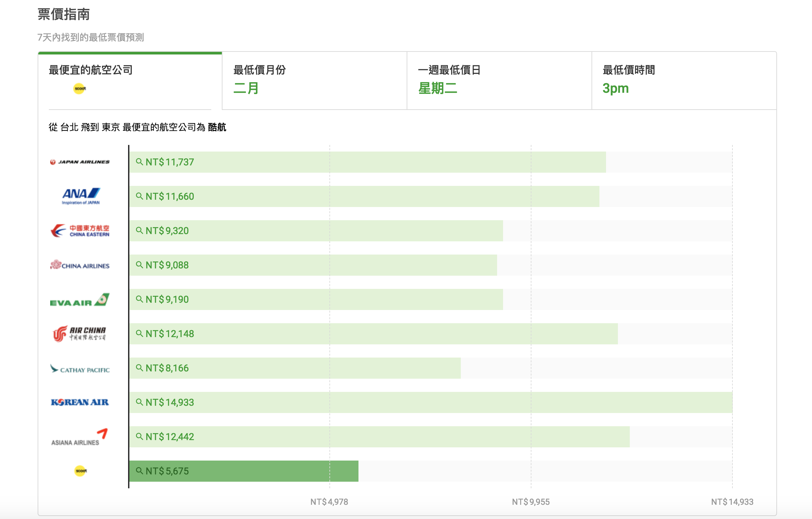Viewport: 812px width, 519px height.
Task: Search ANA fare NT$11,660
Action: [364, 196]
